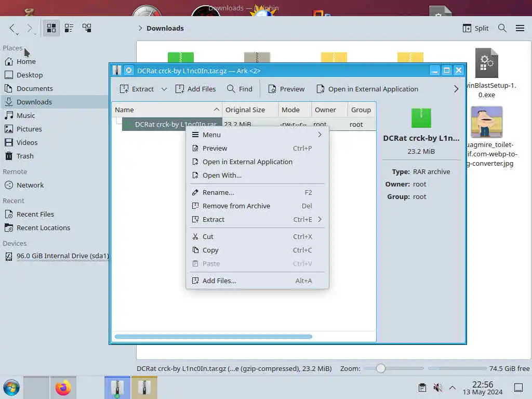Screen dimensions: 532x399
Task: Choose Remove from Archive in context menu
Action: point(257,206)
